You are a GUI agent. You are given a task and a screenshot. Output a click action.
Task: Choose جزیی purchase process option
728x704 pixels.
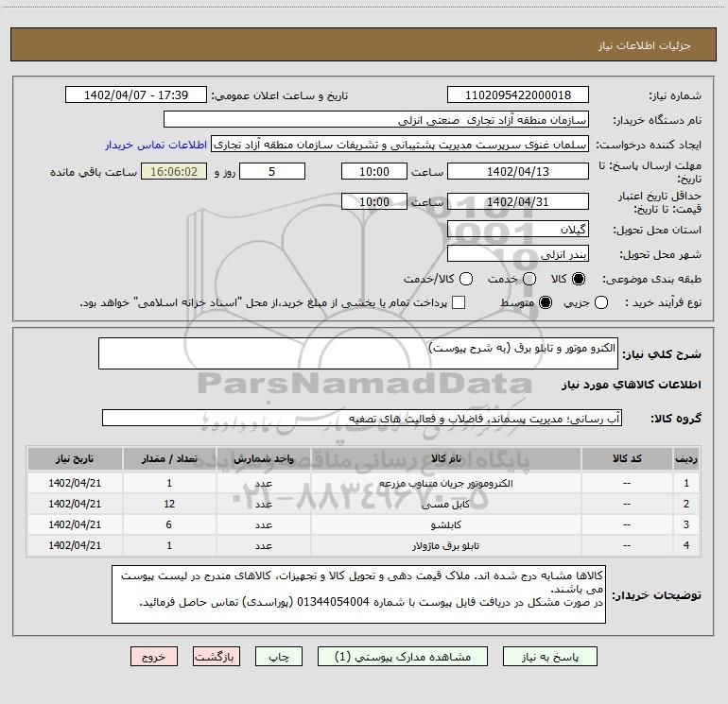tap(601, 302)
